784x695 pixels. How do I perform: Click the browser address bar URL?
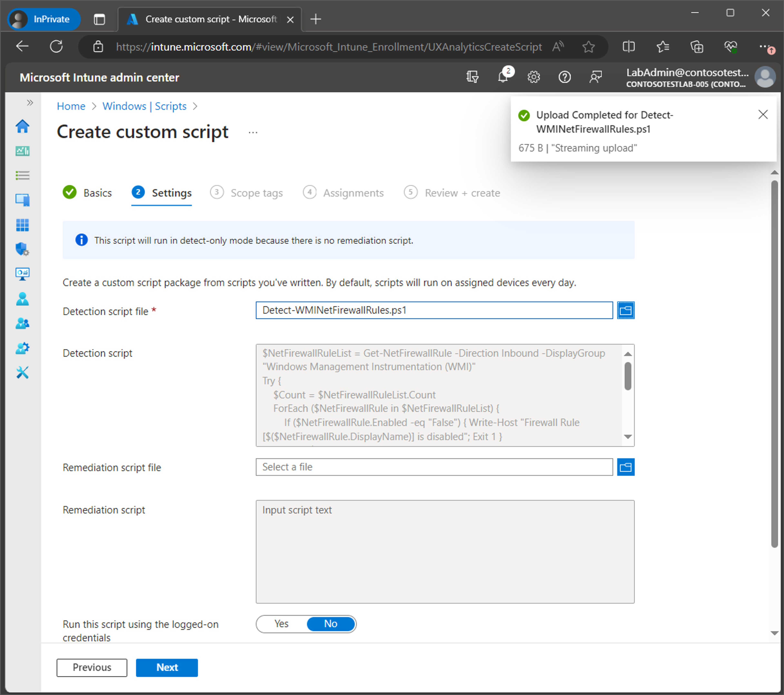point(329,47)
